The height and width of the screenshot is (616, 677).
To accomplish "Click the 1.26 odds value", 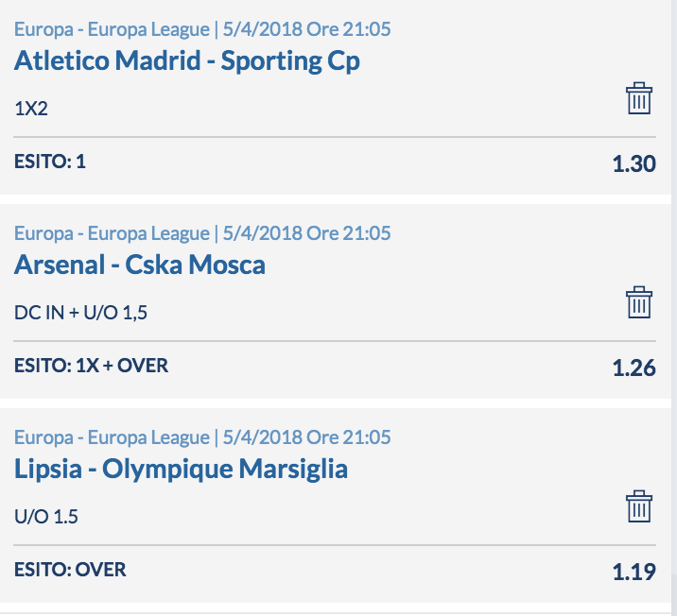I will (x=634, y=368).
